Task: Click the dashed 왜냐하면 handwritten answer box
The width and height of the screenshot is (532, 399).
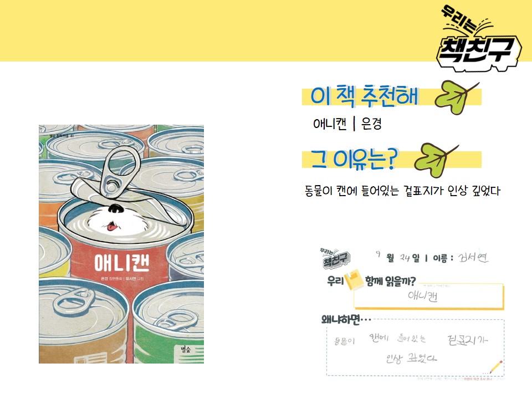Action: (x=415, y=347)
